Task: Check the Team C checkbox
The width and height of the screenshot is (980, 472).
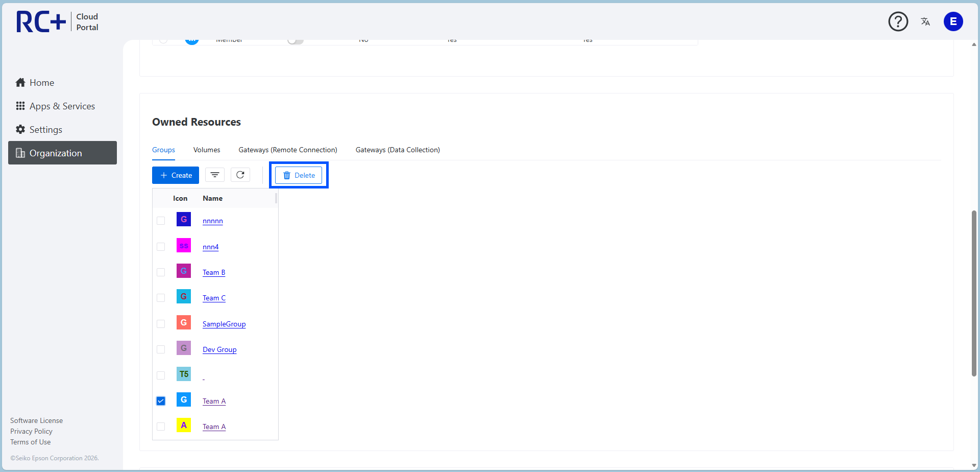Action: pyautogui.click(x=161, y=298)
